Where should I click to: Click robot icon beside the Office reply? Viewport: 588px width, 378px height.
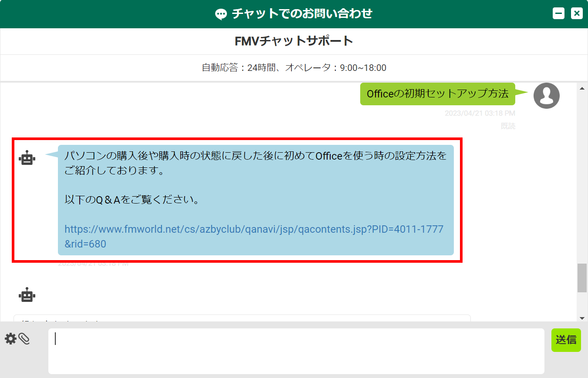(x=27, y=158)
